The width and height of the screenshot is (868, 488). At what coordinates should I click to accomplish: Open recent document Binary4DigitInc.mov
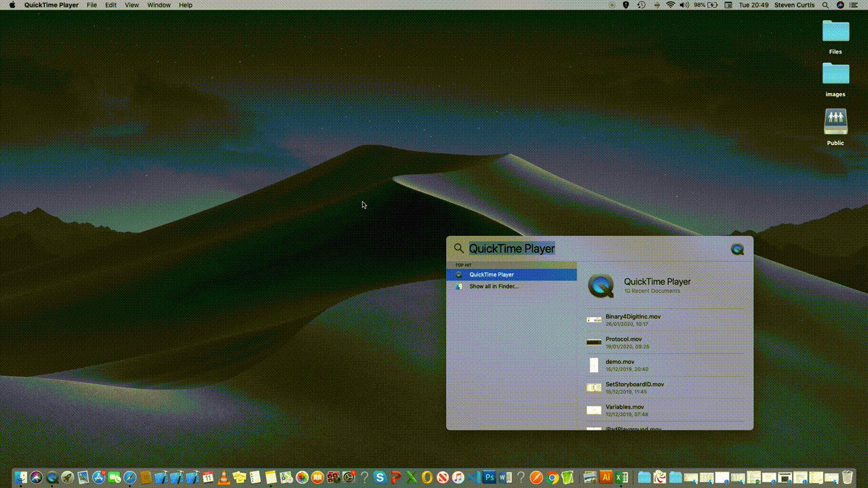(x=665, y=320)
